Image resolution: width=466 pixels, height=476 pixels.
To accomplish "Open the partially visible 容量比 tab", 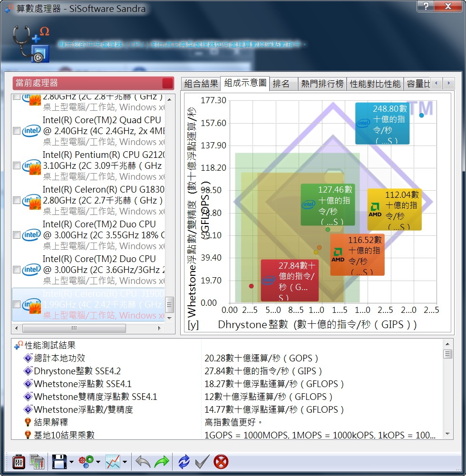I will click(x=417, y=84).
